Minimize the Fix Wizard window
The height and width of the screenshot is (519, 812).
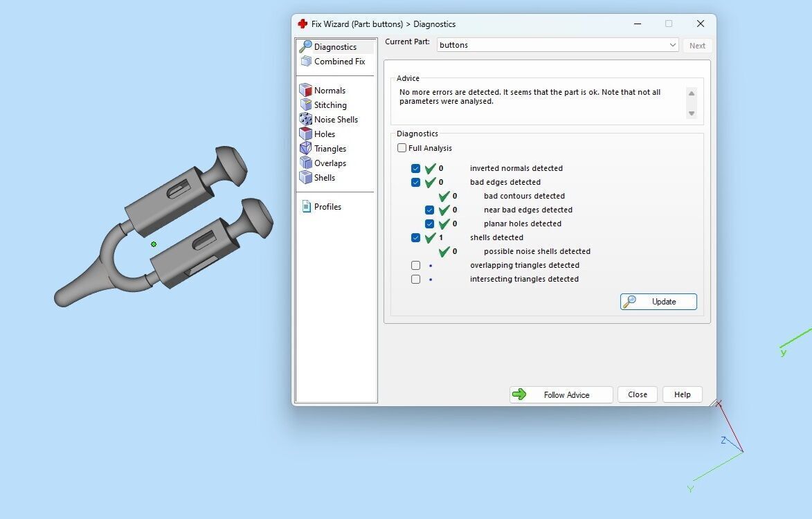coord(638,24)
